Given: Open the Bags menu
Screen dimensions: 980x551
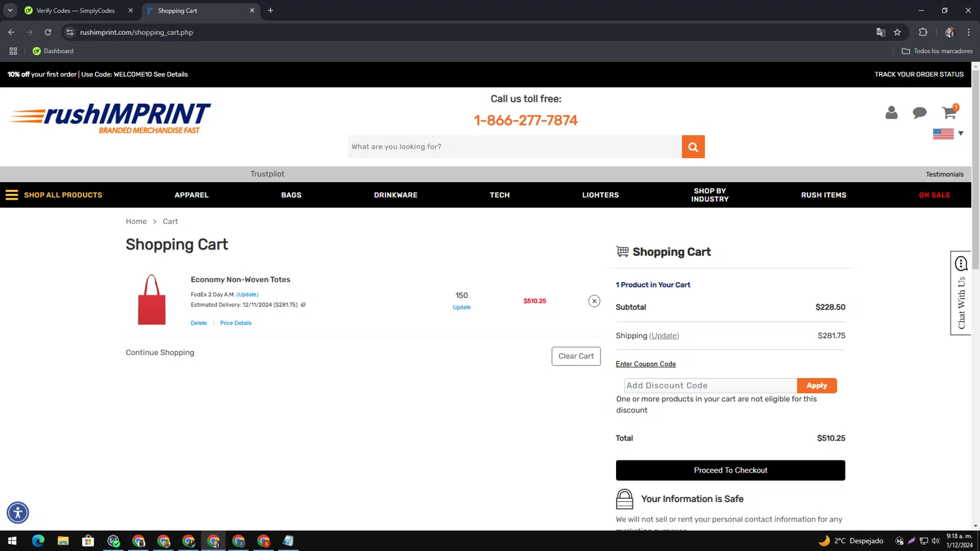Looking at the screenshot, I should tap(291, 195).
